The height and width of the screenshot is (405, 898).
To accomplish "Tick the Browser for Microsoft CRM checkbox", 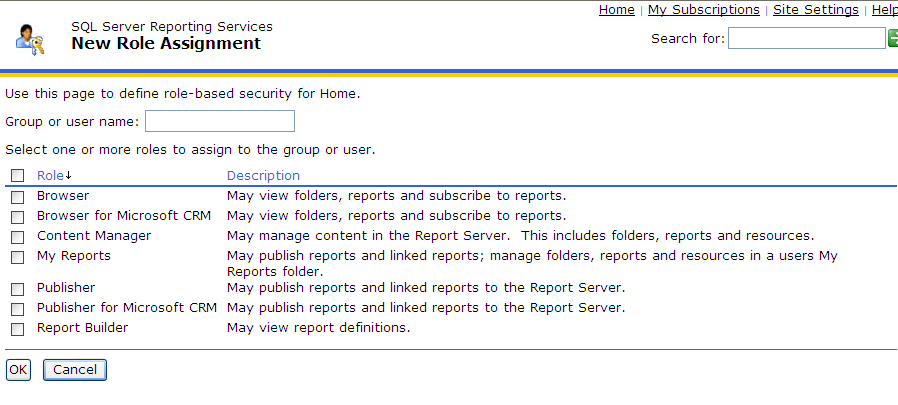I will [17, 217].
